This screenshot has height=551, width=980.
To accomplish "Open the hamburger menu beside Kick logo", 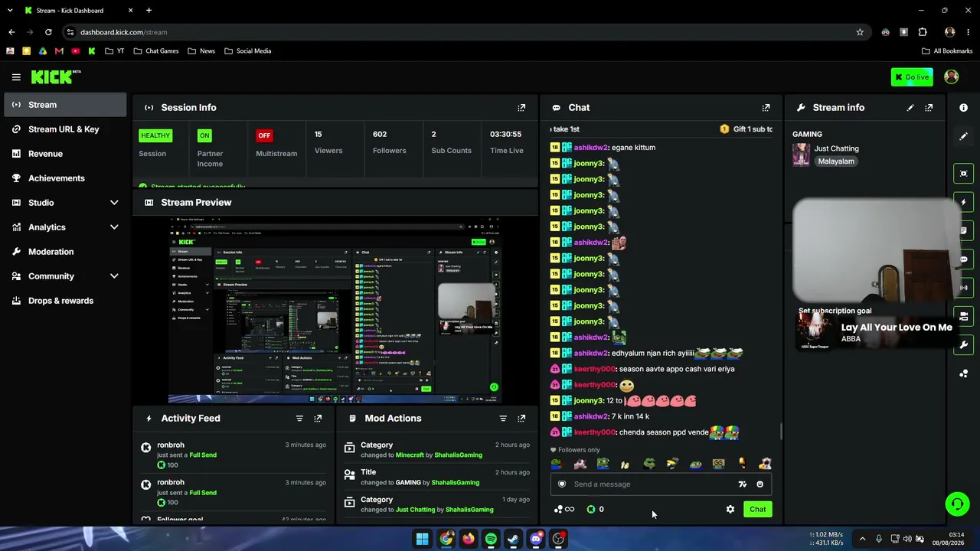I will [x=16, y=77].
